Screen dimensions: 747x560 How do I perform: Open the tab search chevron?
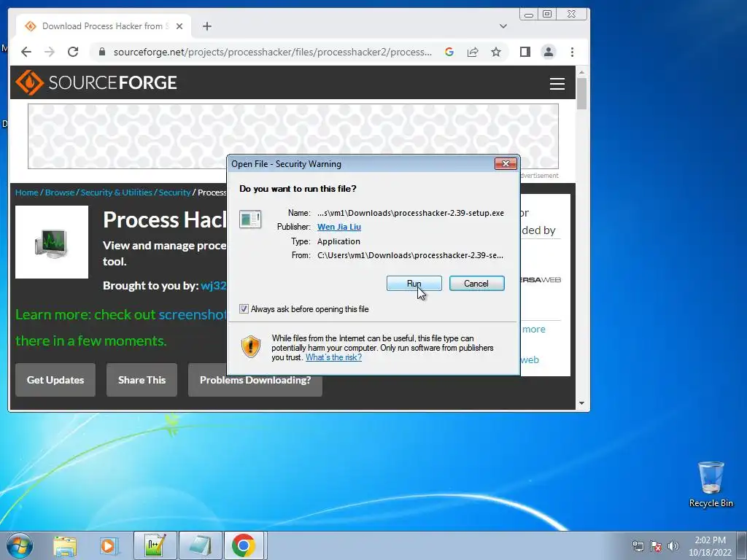[503, 26]
